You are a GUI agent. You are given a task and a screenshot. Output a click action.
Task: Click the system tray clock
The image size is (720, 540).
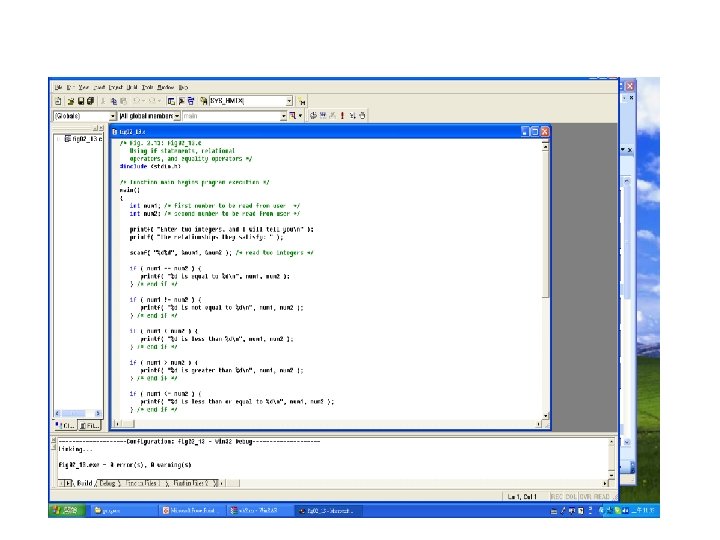tap(644, 510)
